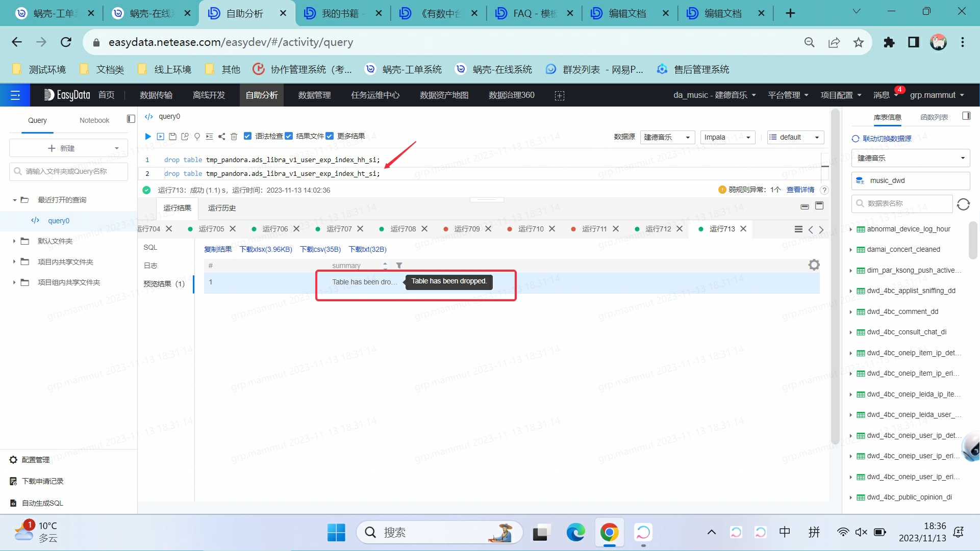Switch to the Notebook tab
The width and height of the screenshot is (980, 551).
pos(94,120)
